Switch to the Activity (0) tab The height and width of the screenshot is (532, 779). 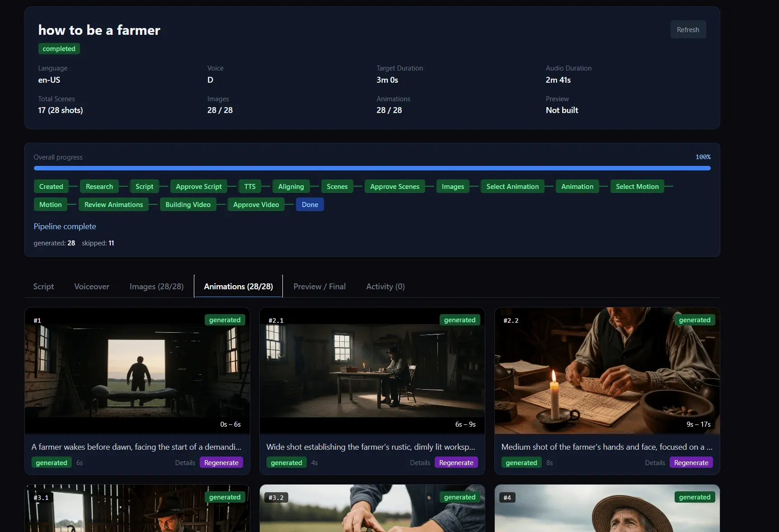coord(385,287)
